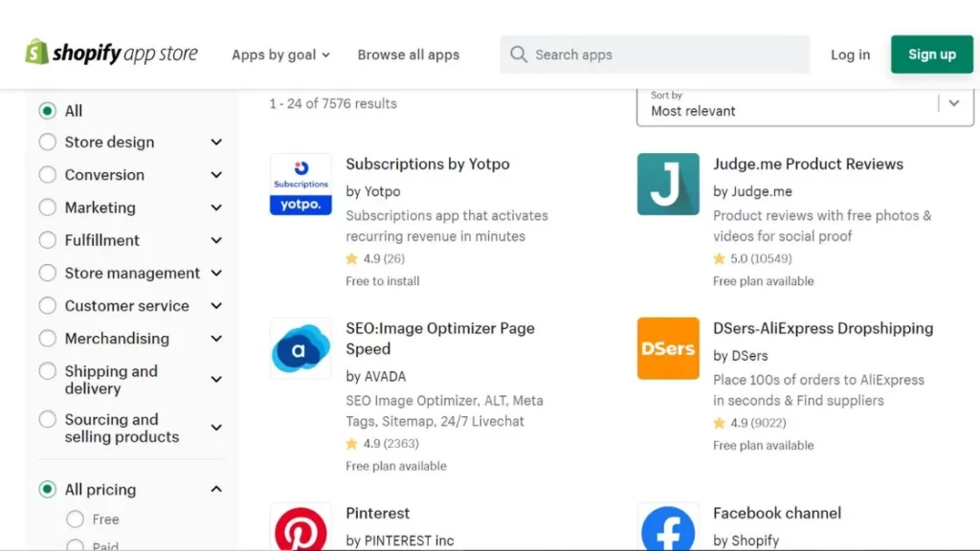Click the Judge.me 5.0 (10549) rating
Viewport: 980px width, 551px height.
coord(752,258)
